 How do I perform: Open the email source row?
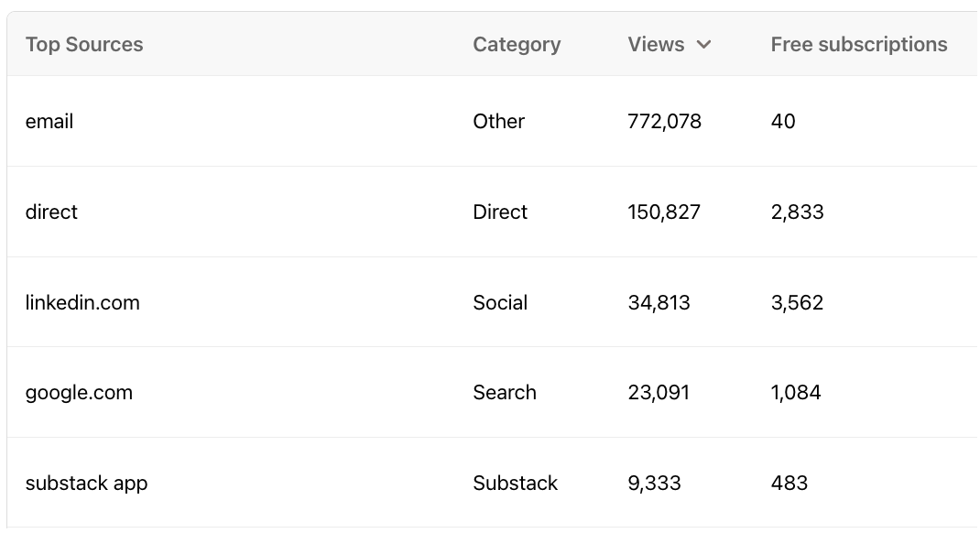coord(493,121)
